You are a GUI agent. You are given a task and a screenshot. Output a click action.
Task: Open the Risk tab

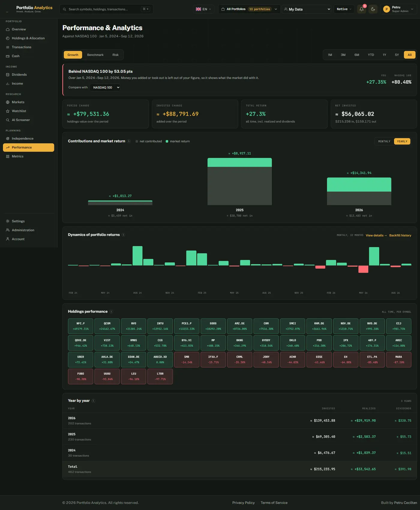[x=115, y=55]
